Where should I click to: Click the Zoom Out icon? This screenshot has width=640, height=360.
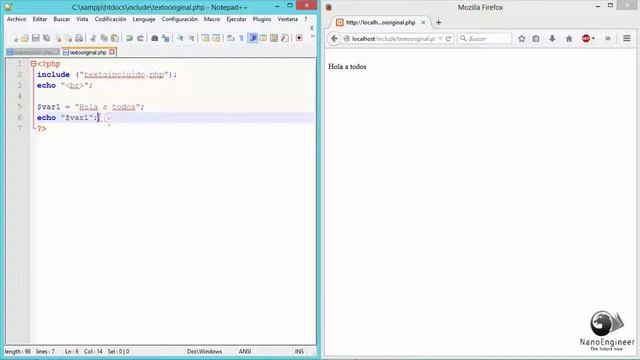pyautogui.click(x=191, y=38)
